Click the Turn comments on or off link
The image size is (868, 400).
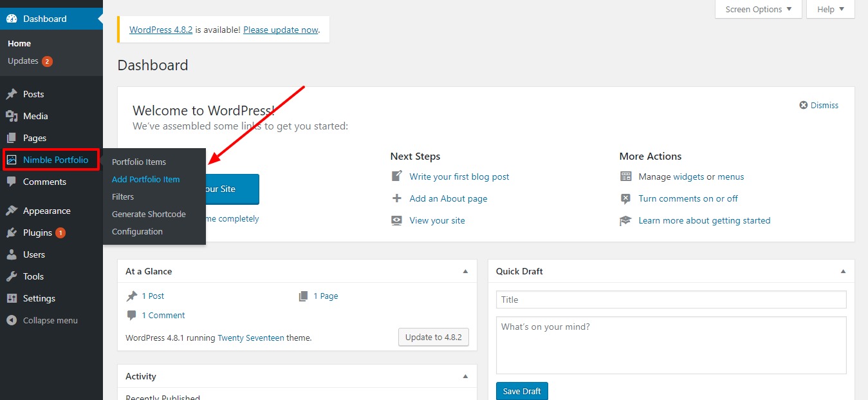point(688,198)
